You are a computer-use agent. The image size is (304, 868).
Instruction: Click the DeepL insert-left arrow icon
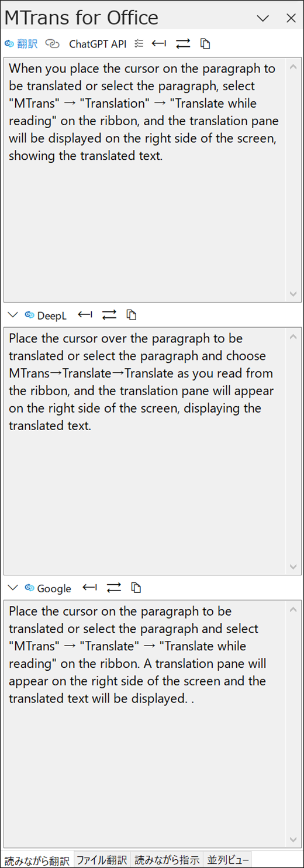(85, 315)
